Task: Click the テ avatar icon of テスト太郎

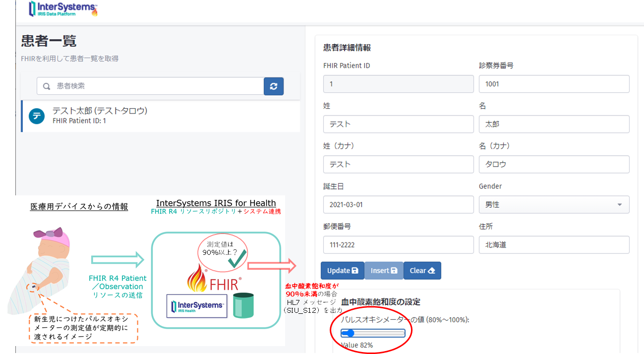Action: point(37,116)
